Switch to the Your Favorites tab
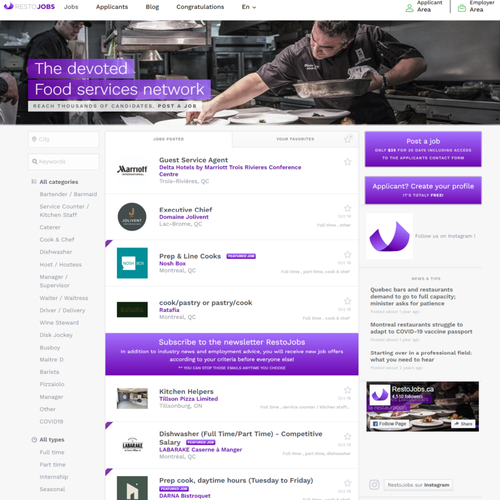This screenshot has height=500, width=500. click(295, 139)
